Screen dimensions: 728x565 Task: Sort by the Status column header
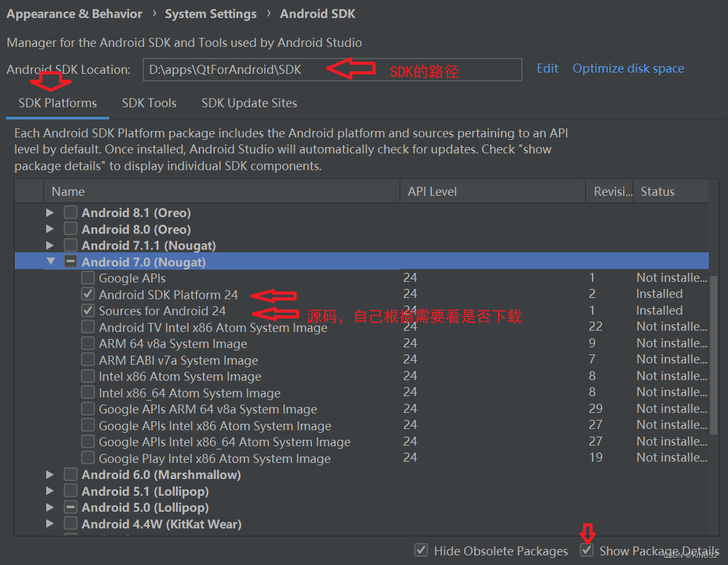tap(671, 191)
